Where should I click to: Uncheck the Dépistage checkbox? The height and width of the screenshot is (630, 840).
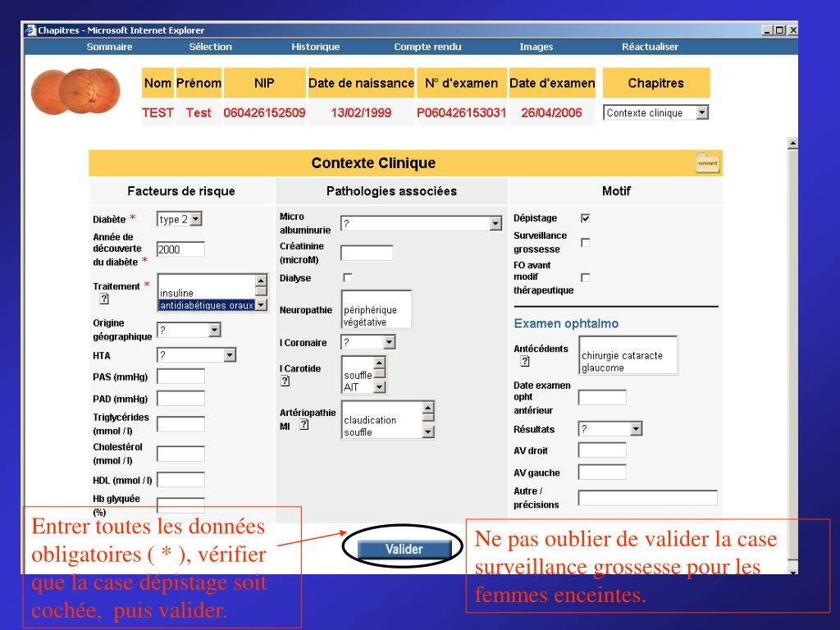pyautogui.click(x=586, y=218)
